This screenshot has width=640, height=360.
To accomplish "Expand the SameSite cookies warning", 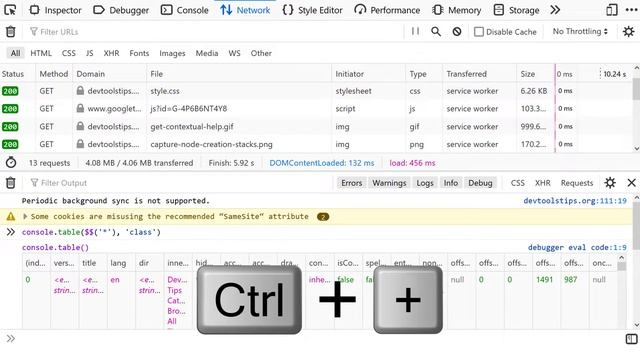I will coord(25,216).
